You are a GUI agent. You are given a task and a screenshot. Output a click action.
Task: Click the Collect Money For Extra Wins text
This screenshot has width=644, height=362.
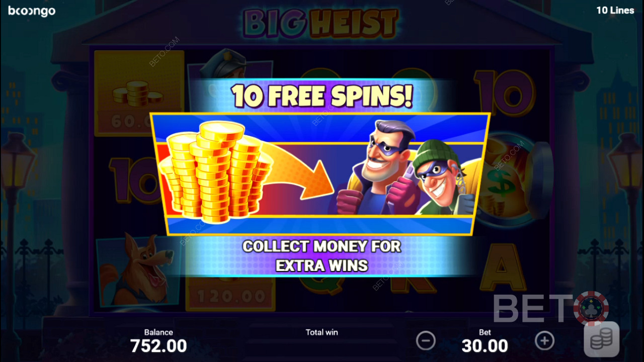coord(322,255)
